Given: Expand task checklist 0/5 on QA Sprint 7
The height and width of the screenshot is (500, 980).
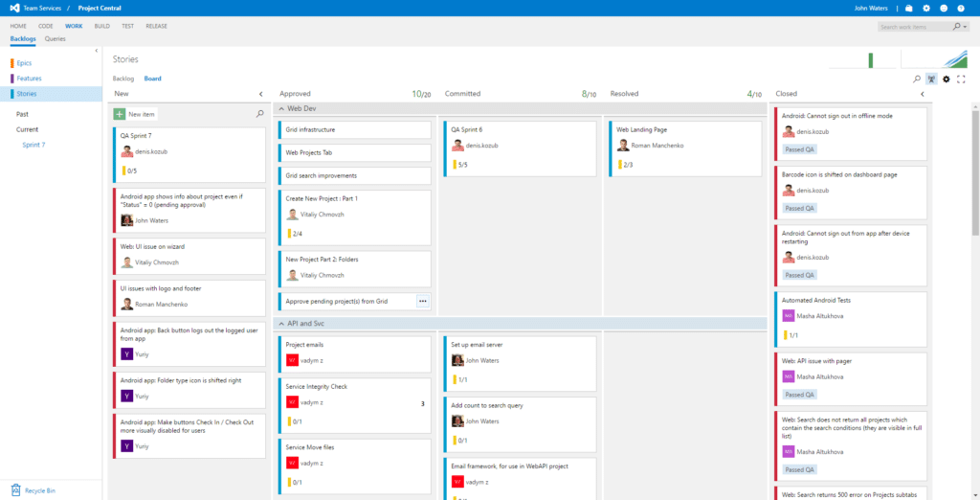Looking at the screenshot, I should (x=129, y=170).
